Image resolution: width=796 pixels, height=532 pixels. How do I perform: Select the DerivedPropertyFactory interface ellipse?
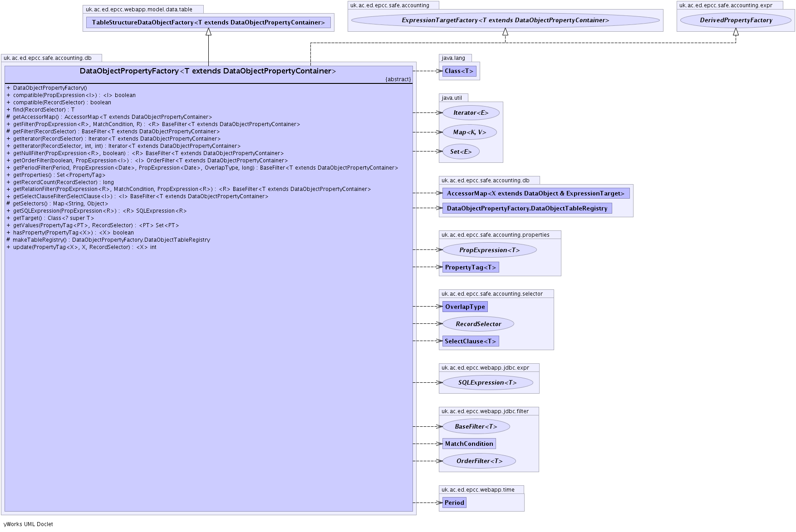(x=736, y=20)
